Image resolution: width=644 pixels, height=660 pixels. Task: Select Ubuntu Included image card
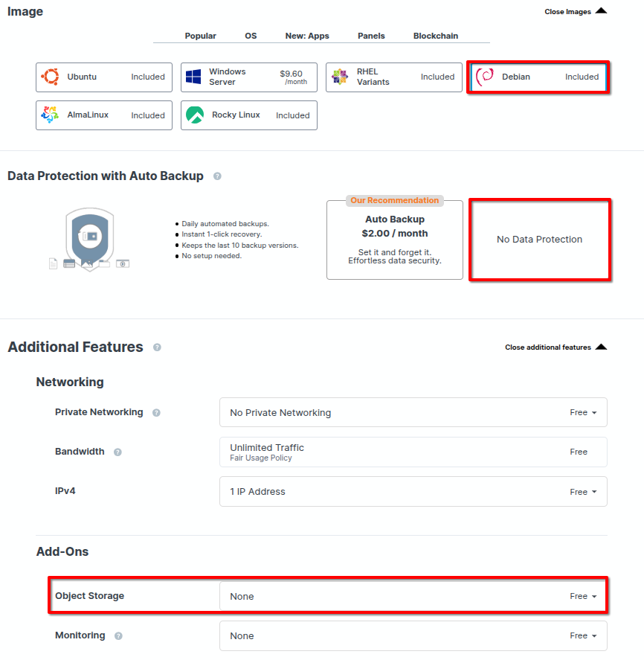[104, 77]
